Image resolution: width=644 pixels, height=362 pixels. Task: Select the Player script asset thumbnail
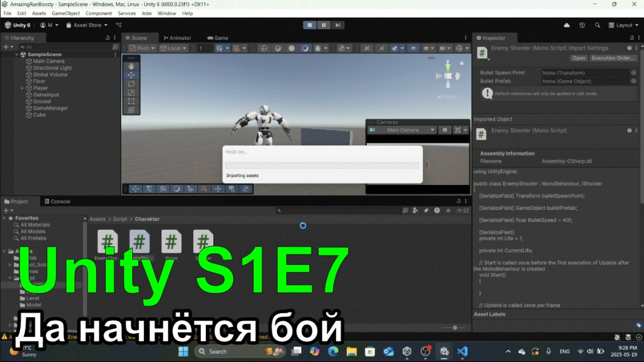pos(171,241)
